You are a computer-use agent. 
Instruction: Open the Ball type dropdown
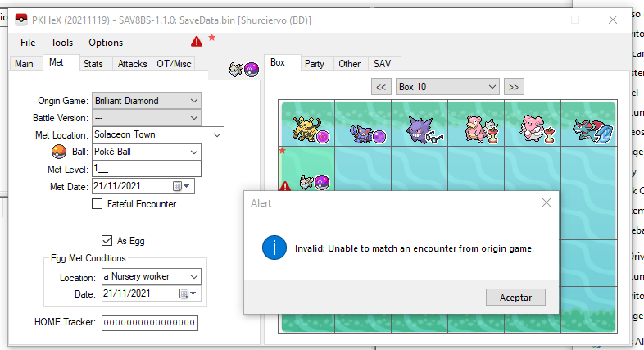[194, 152]
